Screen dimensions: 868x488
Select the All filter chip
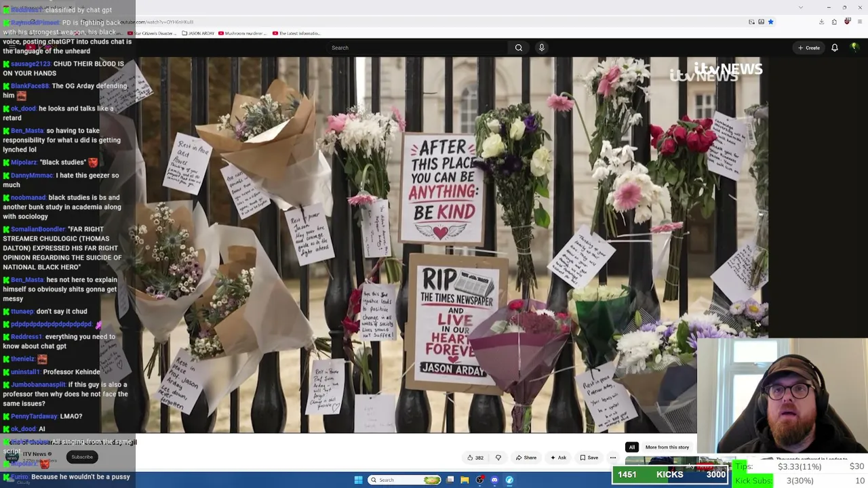(x=632, y=447)
